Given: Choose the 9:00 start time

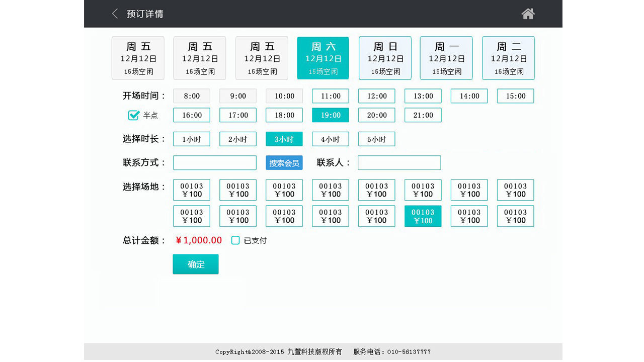Looking at the screenshot, I should (238, 96).
